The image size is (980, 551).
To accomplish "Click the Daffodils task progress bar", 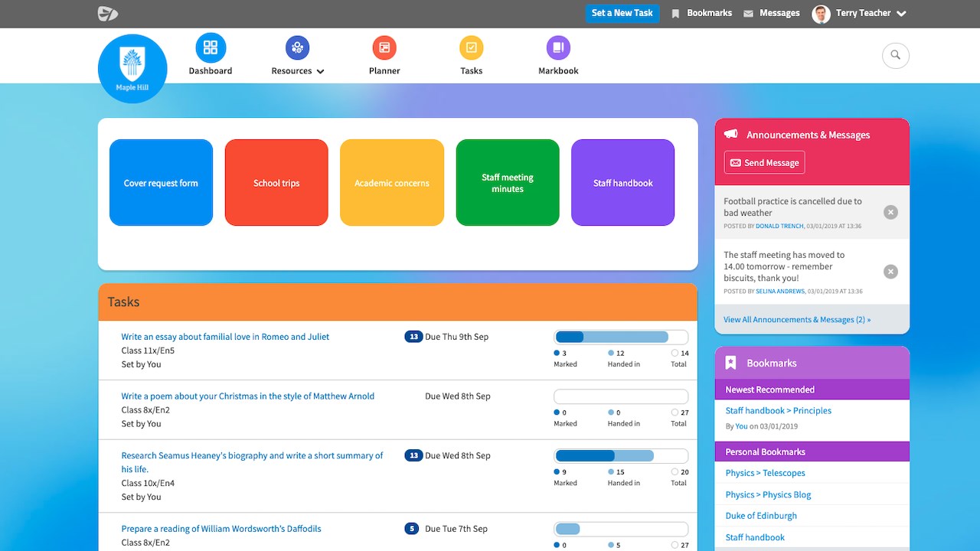I will pos(621,529).
